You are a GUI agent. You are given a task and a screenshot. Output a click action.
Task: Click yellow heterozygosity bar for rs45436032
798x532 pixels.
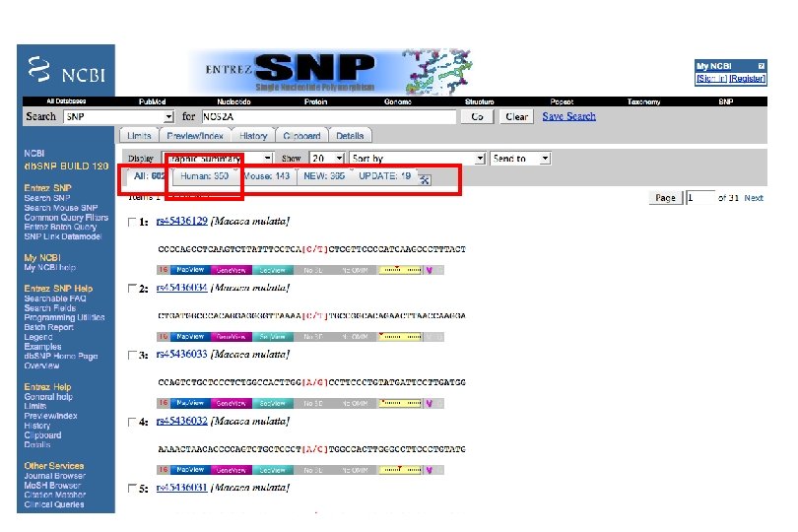pos(400,470)
